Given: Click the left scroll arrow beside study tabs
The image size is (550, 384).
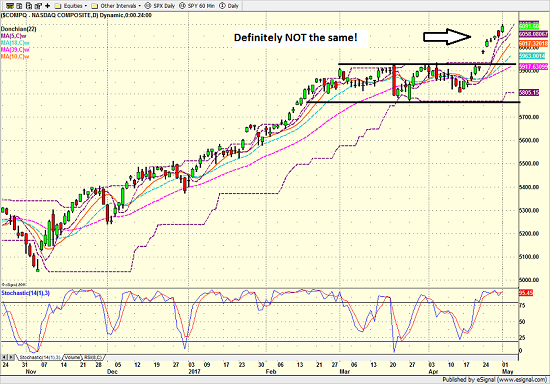Looking at the screenshot, I should (x=4, y=357).
